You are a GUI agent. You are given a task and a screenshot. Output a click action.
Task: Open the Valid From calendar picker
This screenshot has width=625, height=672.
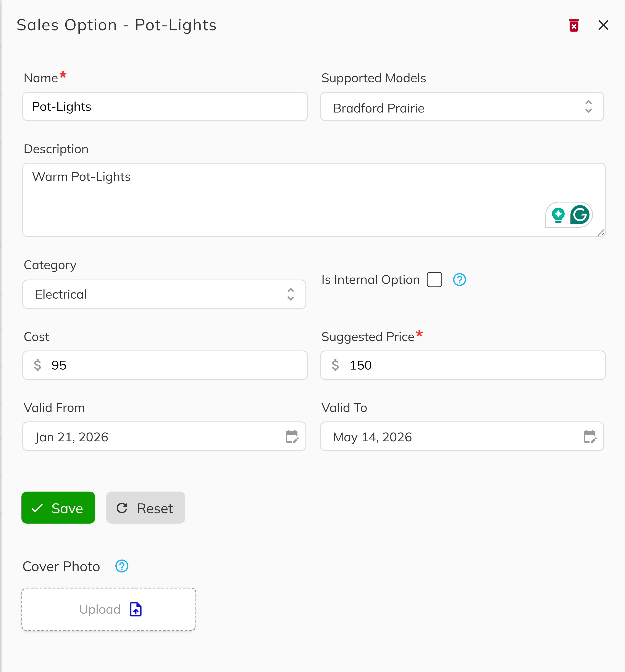point(292,436)
